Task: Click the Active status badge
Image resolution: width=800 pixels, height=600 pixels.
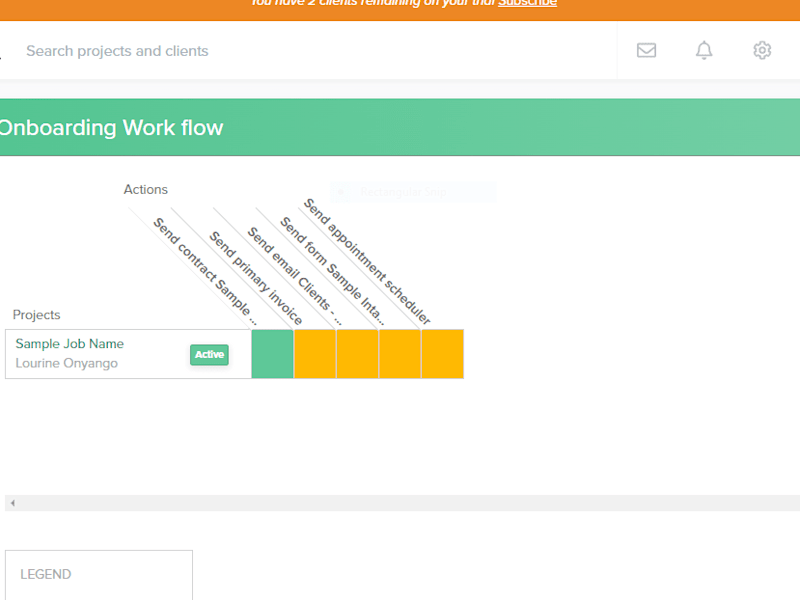Action: tap(209, 355)
